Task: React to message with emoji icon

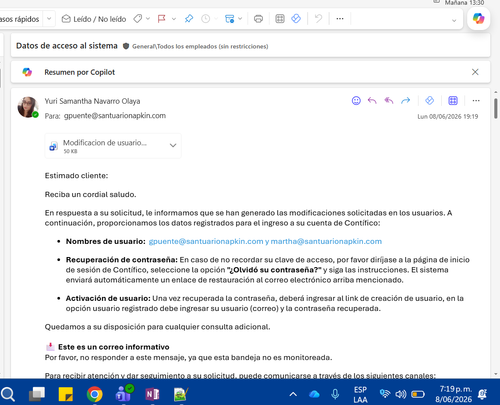Action: (356, 100)
